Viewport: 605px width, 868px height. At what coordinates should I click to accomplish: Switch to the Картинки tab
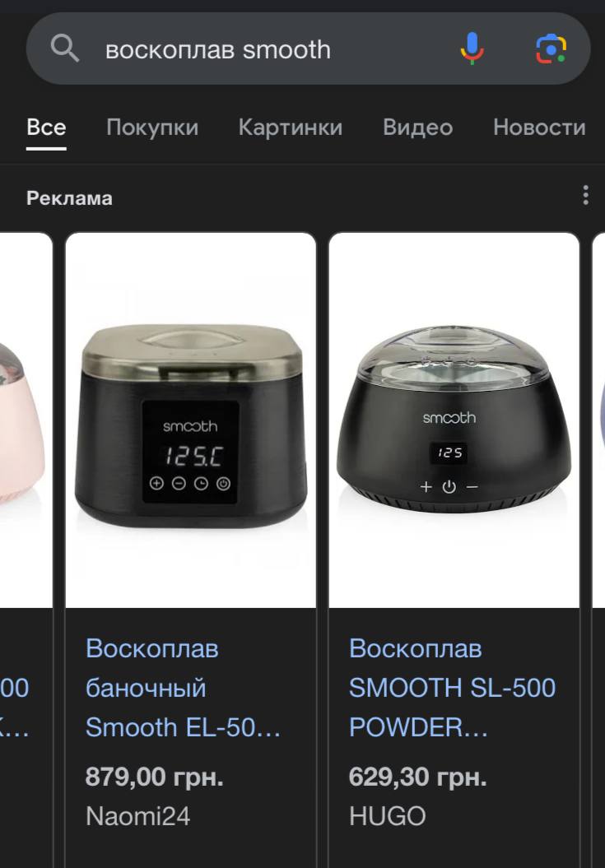point(291,128)
